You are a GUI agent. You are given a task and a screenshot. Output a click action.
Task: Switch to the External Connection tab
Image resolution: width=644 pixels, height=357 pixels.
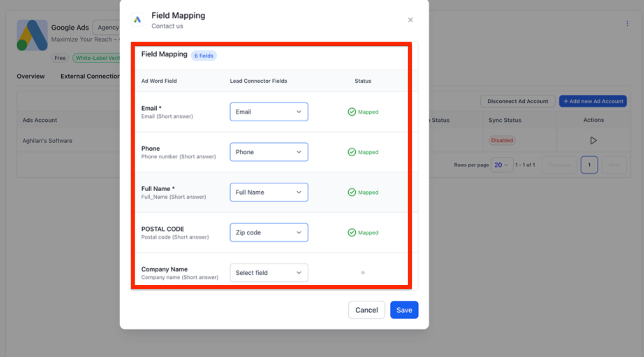point(90,76)
